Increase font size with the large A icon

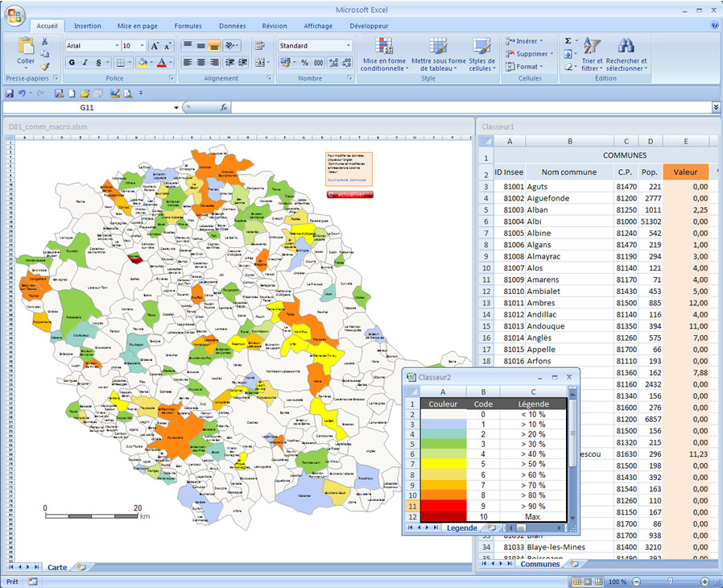(x=155, y=46)
